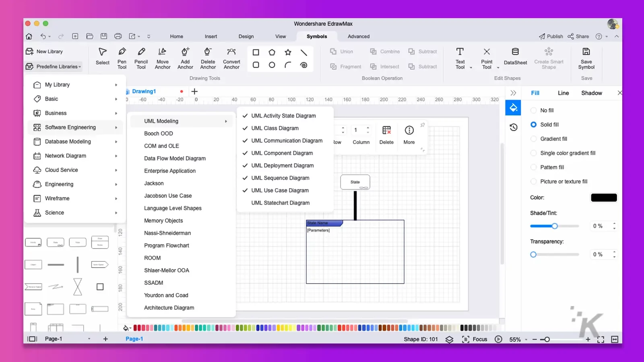Viewport: 644px width, 362px height.
Task: Click the Shade/Tint percentage stepper
Action: (x=614, y=226)
